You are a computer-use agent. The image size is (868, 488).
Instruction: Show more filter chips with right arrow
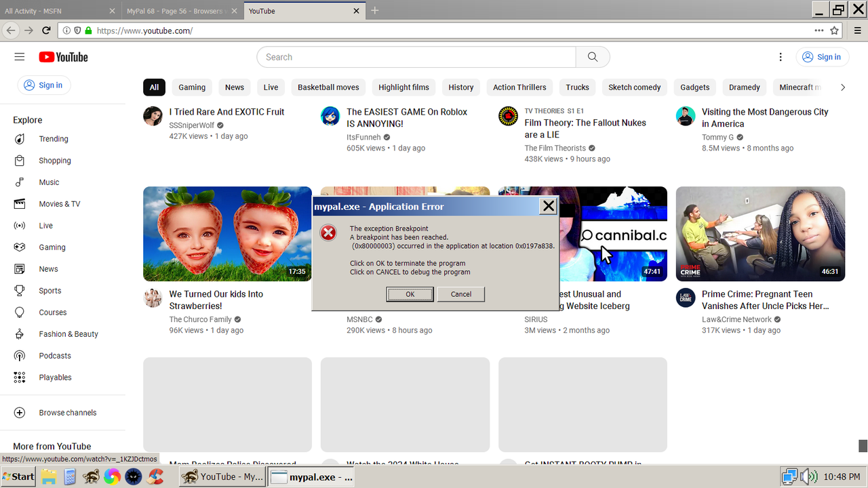point(843,87)
